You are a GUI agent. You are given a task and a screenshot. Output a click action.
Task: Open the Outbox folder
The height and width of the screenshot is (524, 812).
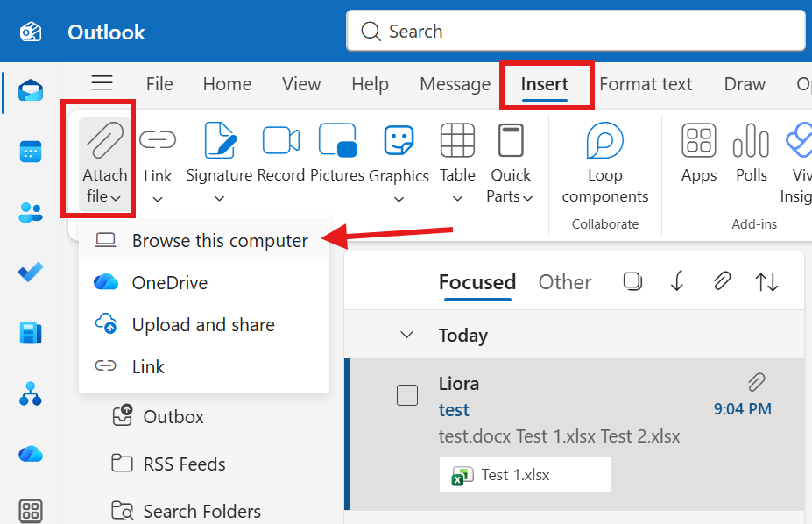tap(159, 416)
